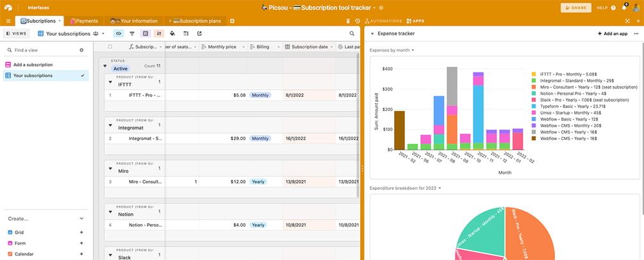644x260 pixels.
Task: Click the Typeform Basic Yearly legend swatch
Action: coord(534,106)
